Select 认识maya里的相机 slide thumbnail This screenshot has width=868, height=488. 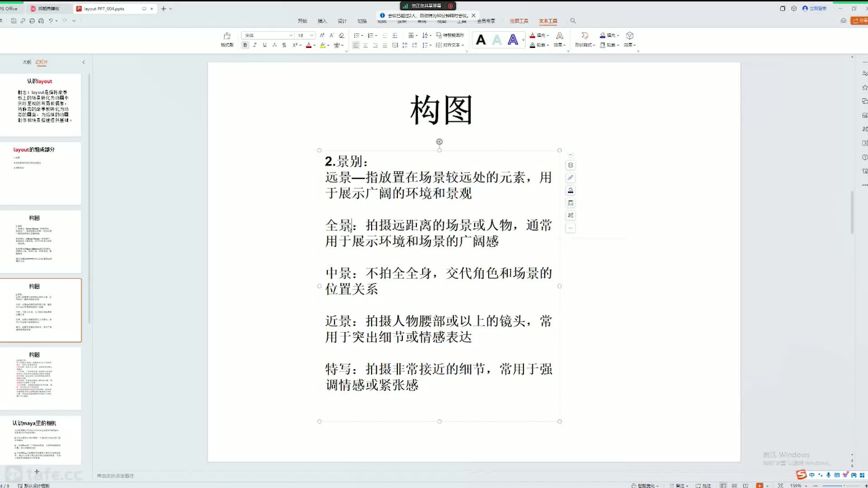[41, 440]
